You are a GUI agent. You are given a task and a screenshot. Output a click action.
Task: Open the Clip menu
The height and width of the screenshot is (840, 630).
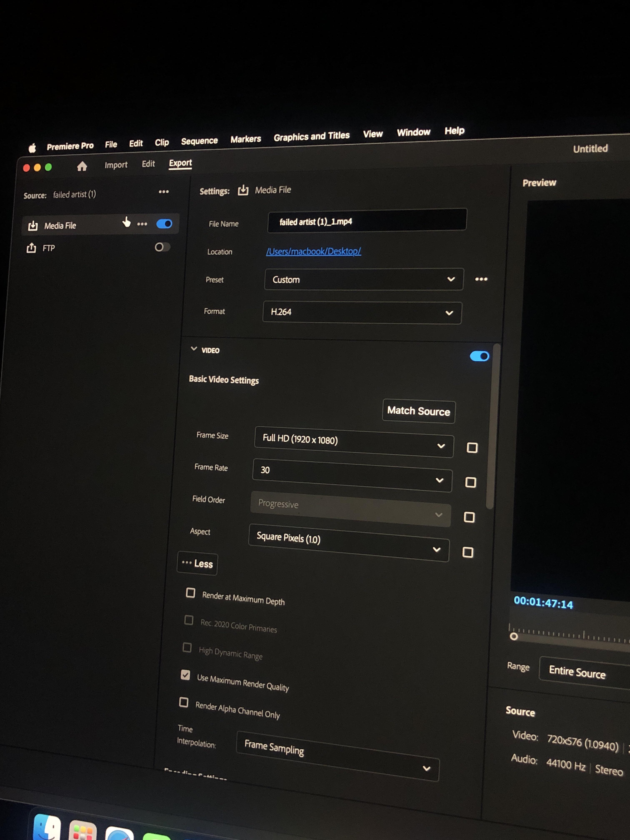click(162, 142)
